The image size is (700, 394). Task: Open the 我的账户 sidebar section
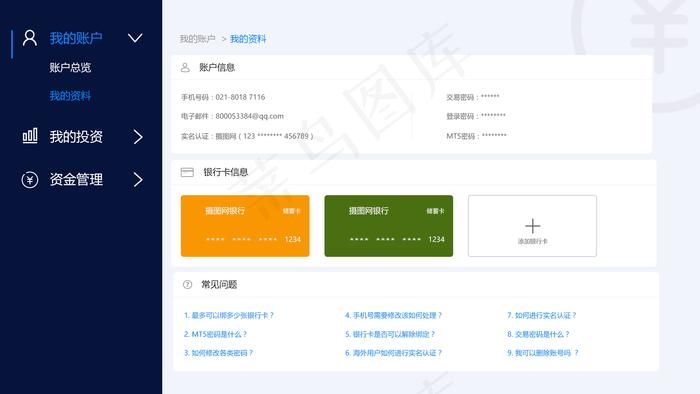tap(76, 38)
